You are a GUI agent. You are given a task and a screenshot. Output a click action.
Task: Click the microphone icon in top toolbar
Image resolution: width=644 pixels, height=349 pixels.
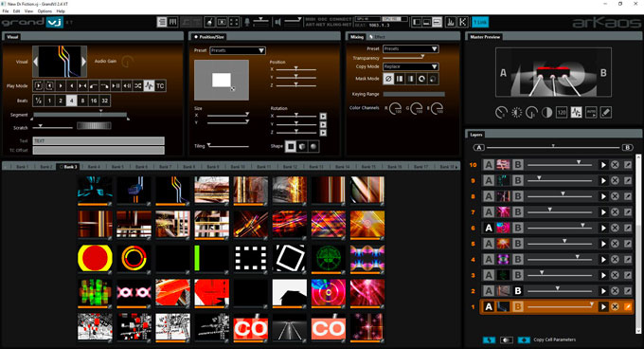[x=247, y=22]
